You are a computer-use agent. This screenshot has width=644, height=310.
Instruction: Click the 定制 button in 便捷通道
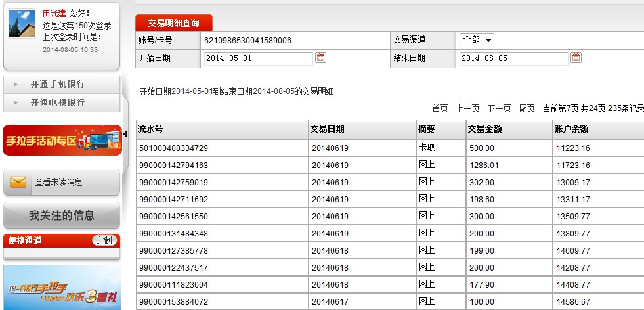pos(104,240)
